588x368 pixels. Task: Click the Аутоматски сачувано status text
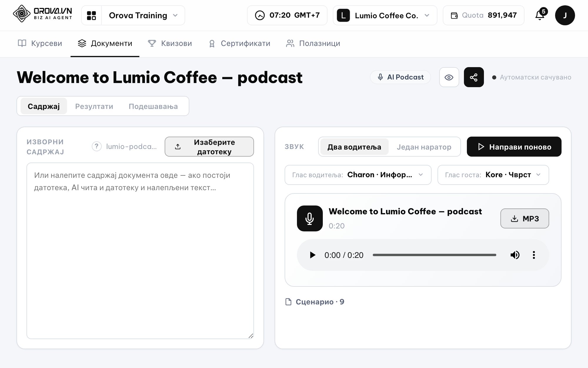[x=535, y=77]
